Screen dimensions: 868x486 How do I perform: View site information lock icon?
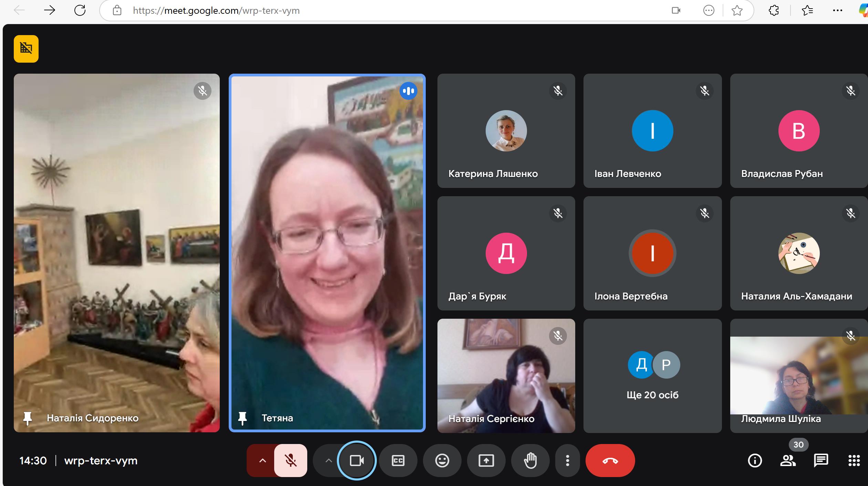117,10
